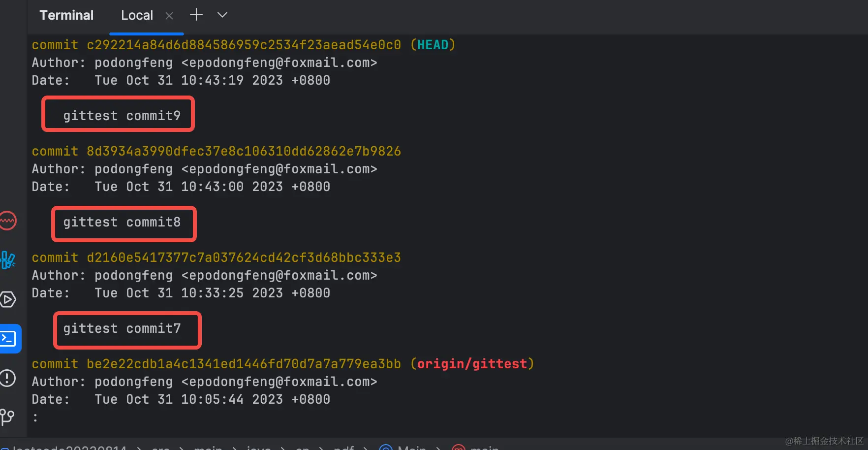
Task: Switch to the Local terminal tab
Action: (137, 15)
